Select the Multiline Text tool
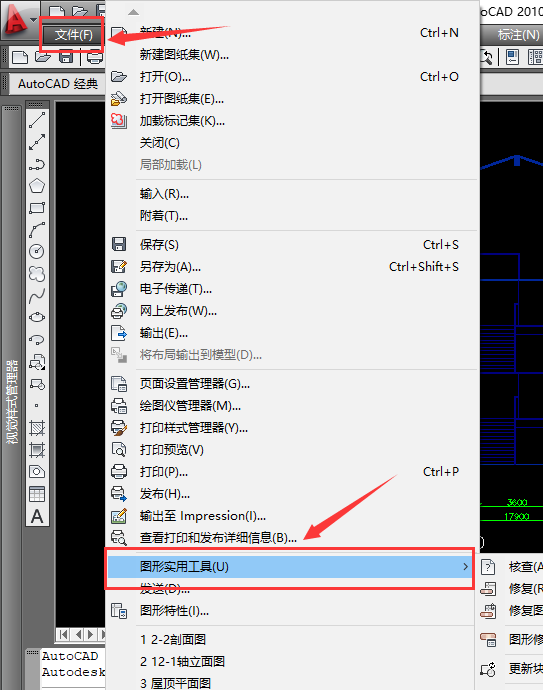Screen dimensions: 543x690 37,516
